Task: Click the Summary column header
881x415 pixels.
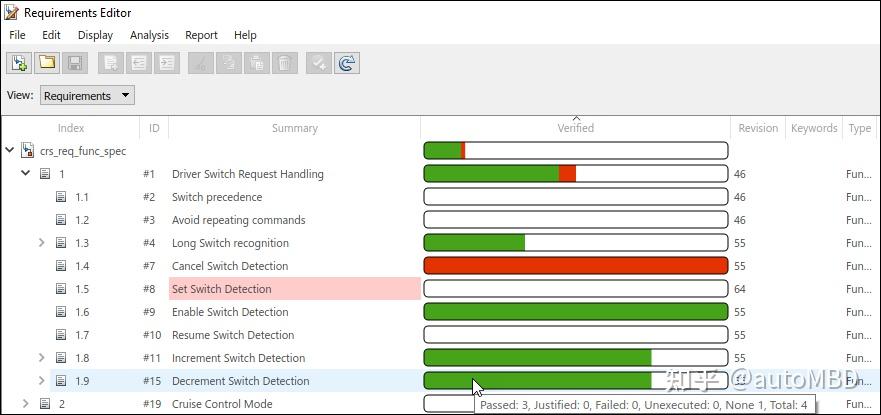Action: (x=294, y=128)
